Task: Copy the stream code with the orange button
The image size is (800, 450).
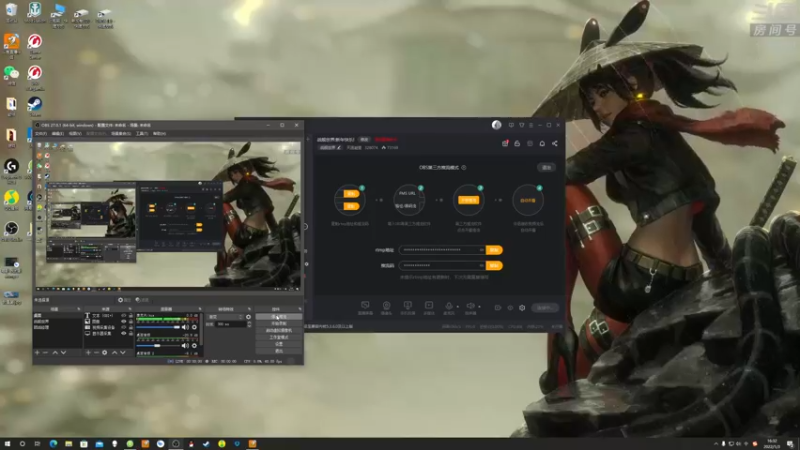Action: 494,265
